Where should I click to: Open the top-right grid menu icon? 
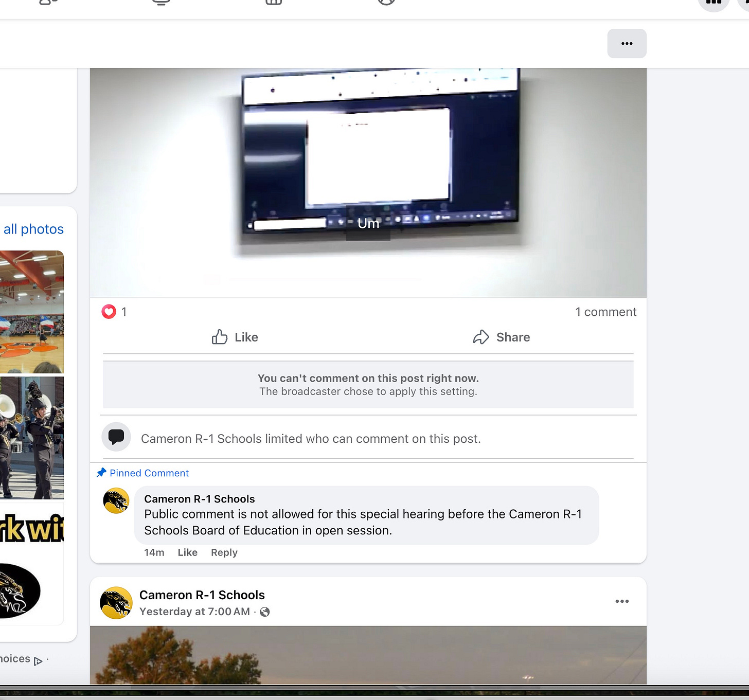click(714, 3)
